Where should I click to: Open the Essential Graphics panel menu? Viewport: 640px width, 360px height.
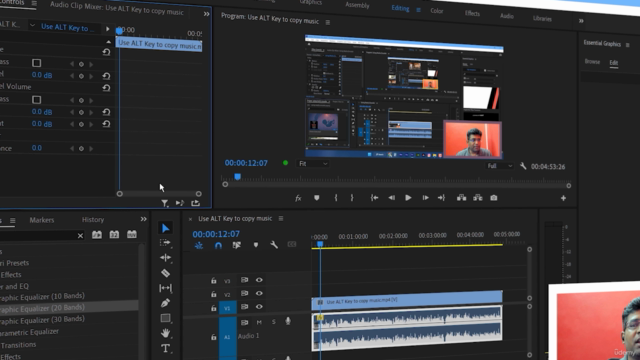628,45
